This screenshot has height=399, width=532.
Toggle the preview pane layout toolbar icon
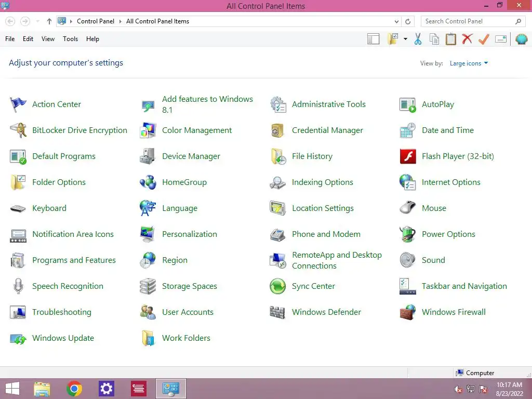[x=373, y=39]
